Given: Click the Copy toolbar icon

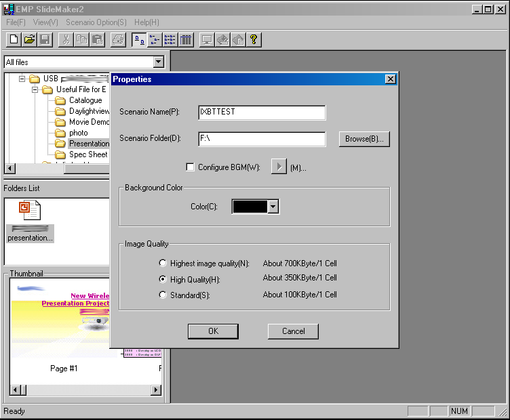Looking at the screenshot, I should pos(81,40).
